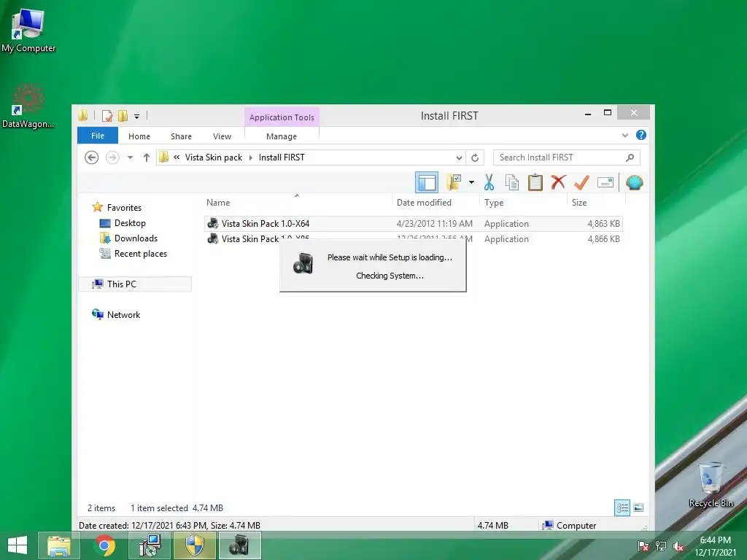This screenshot has width=747, height=560.
Task: Click the security shield taskbar icon
Action: click(x=195, y=545)
